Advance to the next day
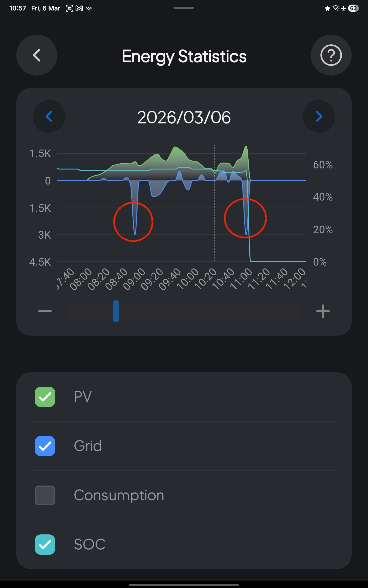368x588 pixels. pos(319,116)
